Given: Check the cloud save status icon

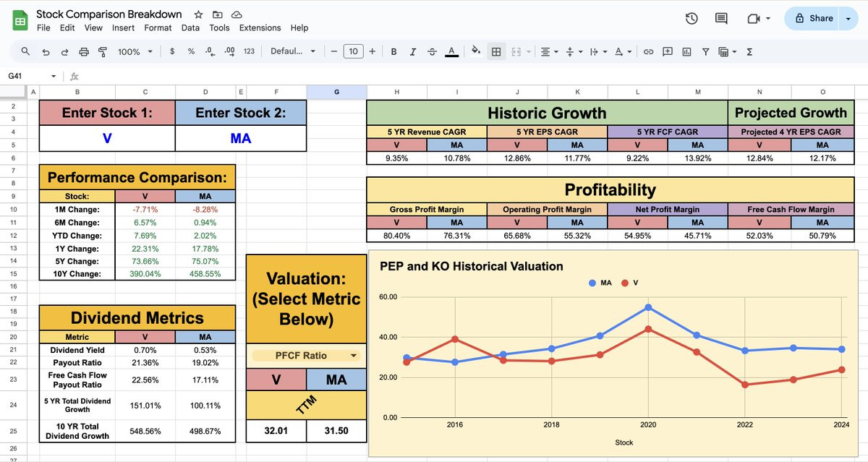Looking at the screenshot, I should click(x=237, y=14).
